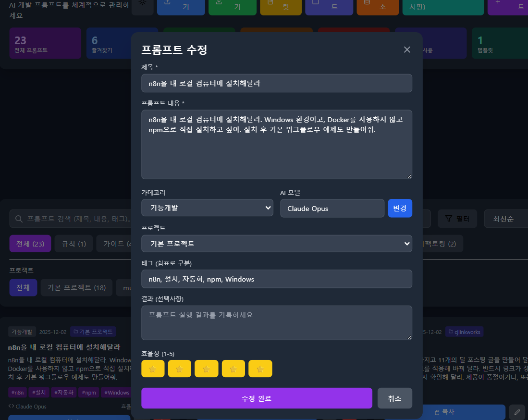The height and width of the screenshot is (420, 528).
Task: Expand the 프로젝트 dropdown showing 기본 프로젝트
Action: pos(276,244)
